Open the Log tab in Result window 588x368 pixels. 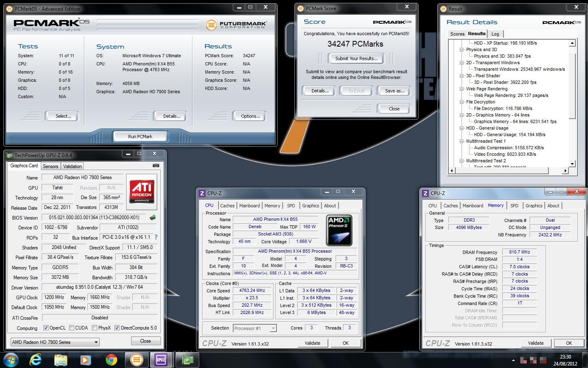[495, 34]
